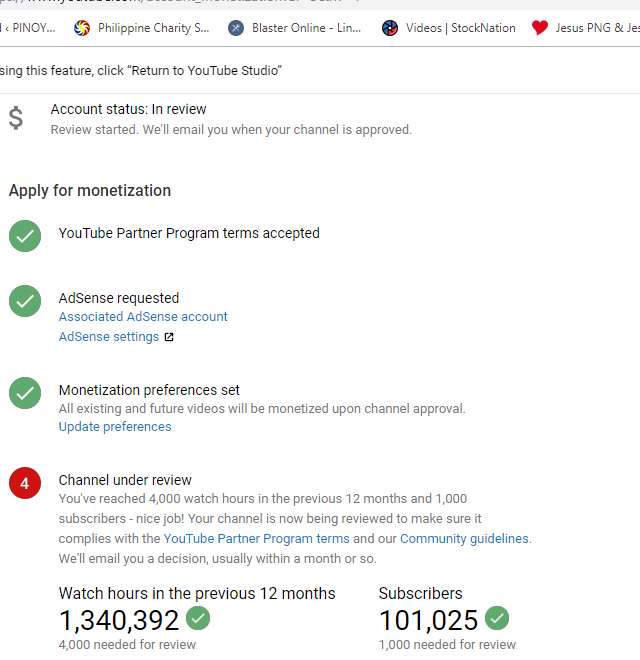The height and width of the screenshot is (660, 640).
Task: Open the Community guidelines link
Action: (464, 539)
